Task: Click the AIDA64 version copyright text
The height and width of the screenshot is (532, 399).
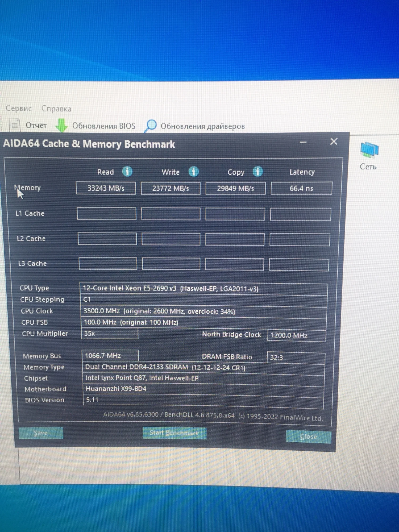Action: [x=213, y=416]
